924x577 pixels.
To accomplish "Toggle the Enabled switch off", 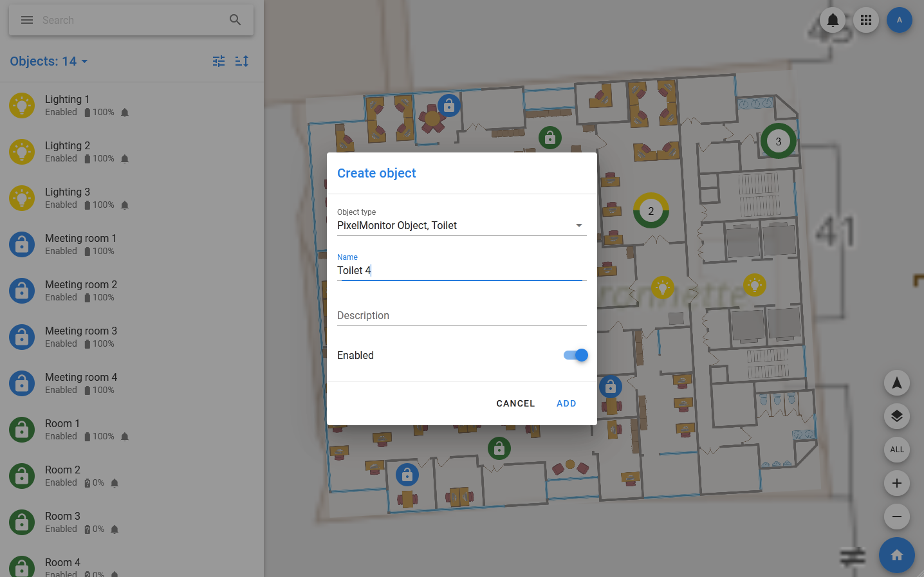I will [x=576, y=355].
